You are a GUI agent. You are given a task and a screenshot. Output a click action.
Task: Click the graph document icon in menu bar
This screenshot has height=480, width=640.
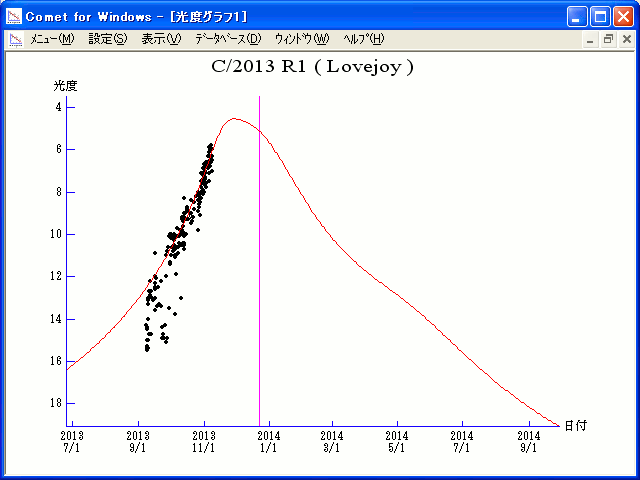pos(16,40)
